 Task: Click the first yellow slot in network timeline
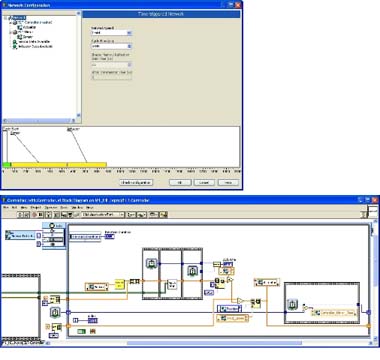[39, 165]
